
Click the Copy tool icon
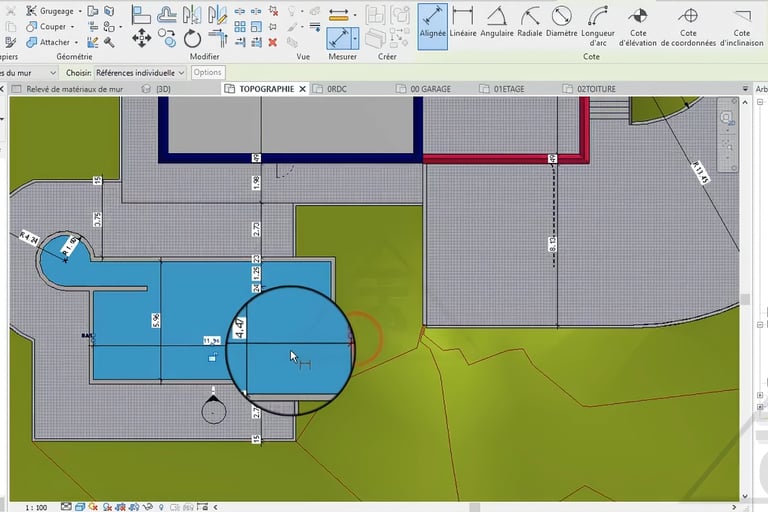pyautogui.click(x=167, y=38)
